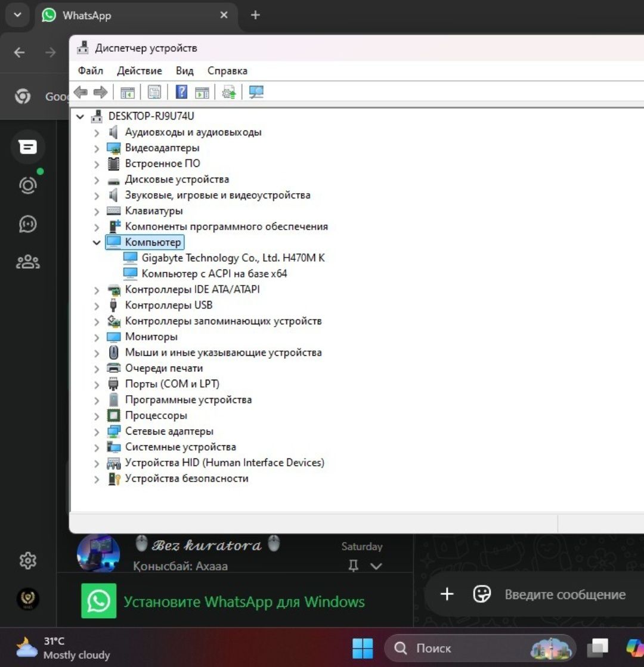Open a new browser tab with plus
The height and width of the screenshot is (667, 644).
pos(255,15)
